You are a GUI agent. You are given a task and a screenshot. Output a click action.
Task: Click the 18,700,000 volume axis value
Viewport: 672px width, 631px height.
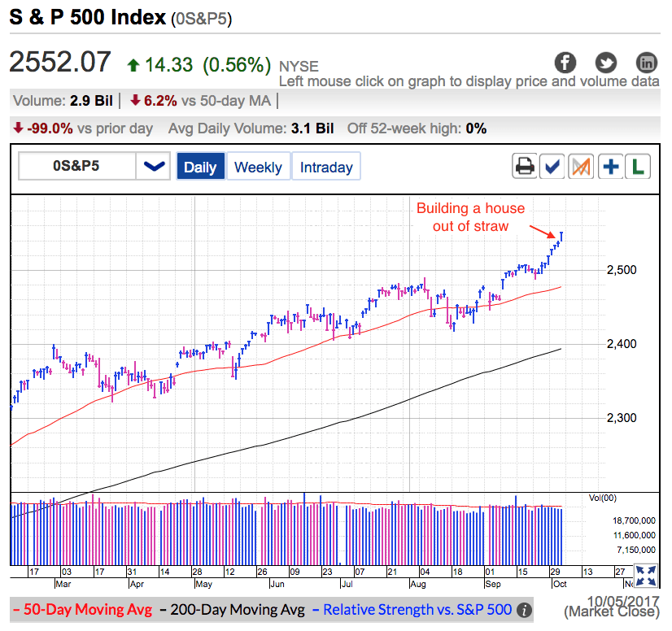pyautogui.click(x=634, y=520)
